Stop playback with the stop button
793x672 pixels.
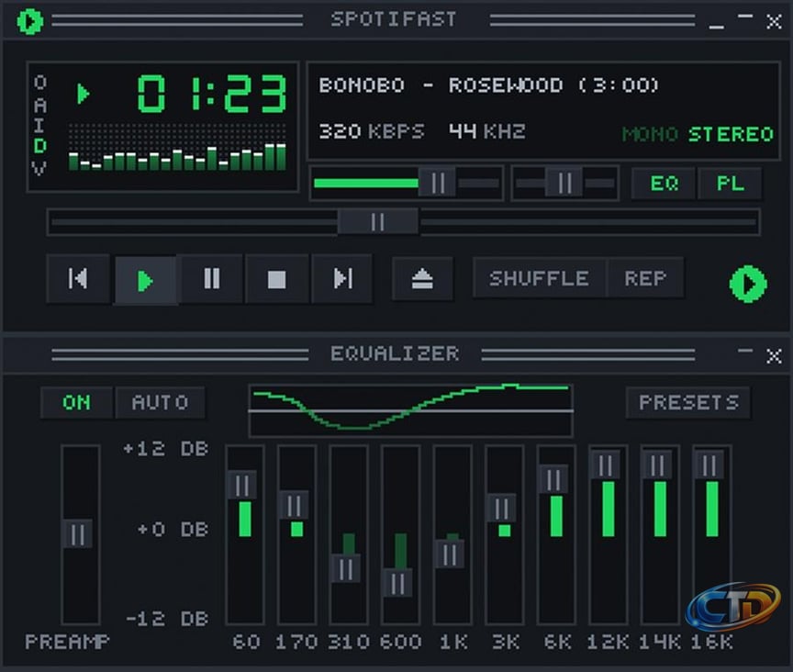coord(276,279)
